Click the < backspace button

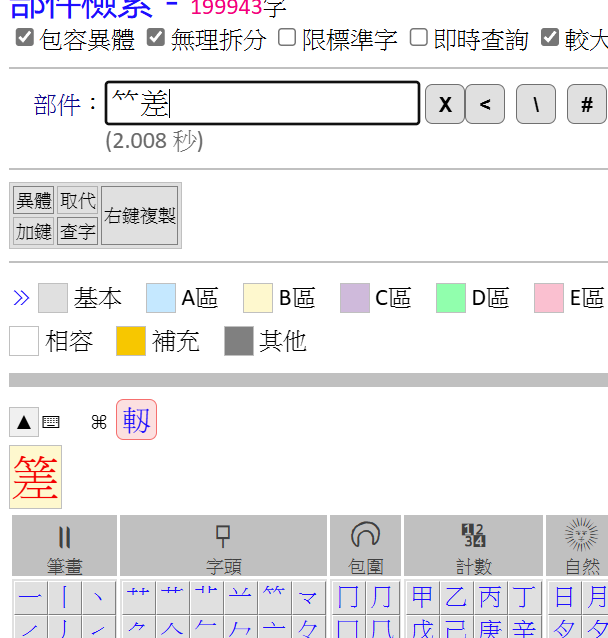click(x=485, y=104)
